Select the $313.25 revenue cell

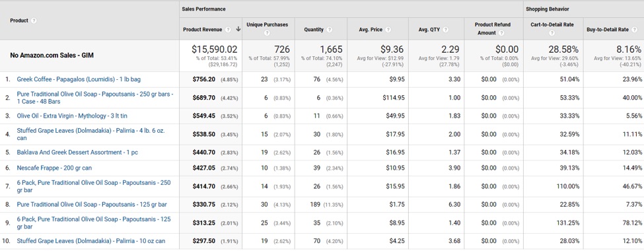pyautogui.click(x=203, y=223)
